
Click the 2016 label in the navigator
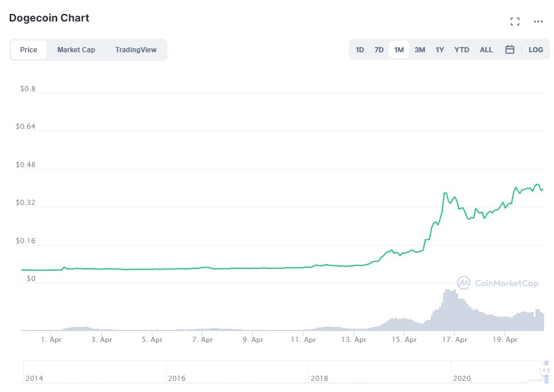coord(177,378)
